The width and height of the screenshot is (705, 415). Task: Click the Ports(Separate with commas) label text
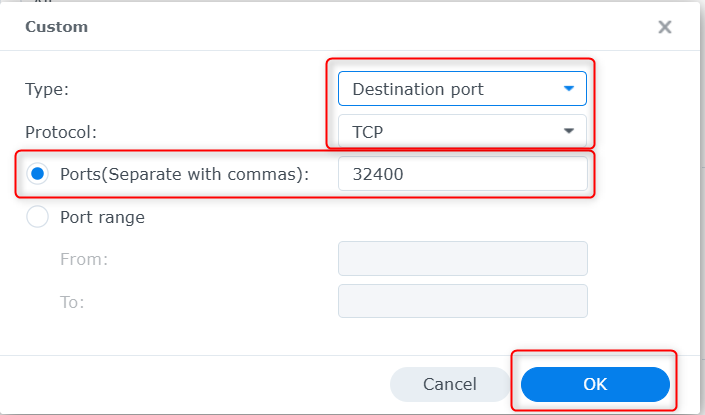[183, 174]
